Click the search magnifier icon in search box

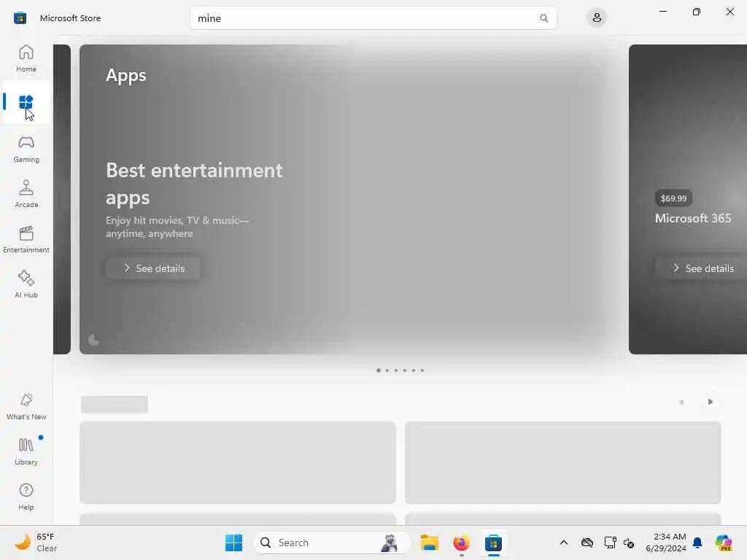(x=543, y=18)
